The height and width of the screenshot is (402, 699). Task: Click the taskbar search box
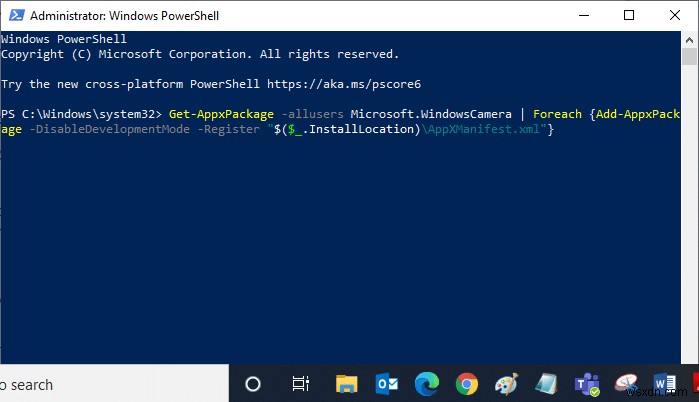(114, 384)
